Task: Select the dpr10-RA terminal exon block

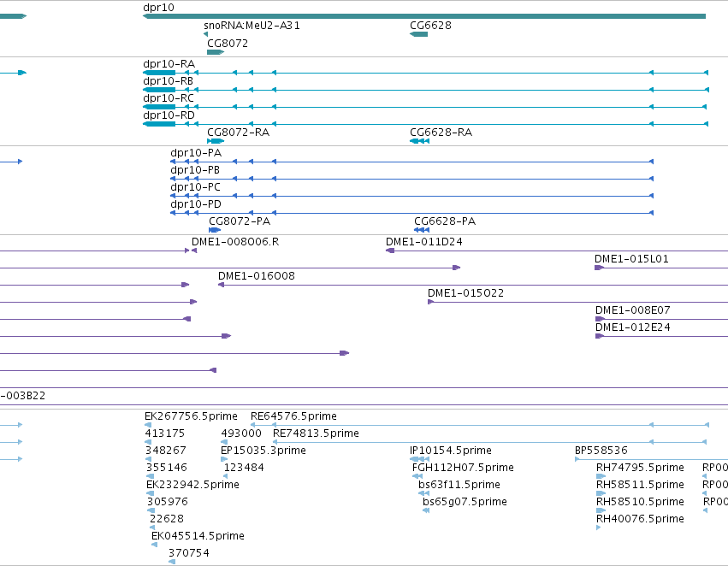Action: pyautogui.click(x=159, y=73)
